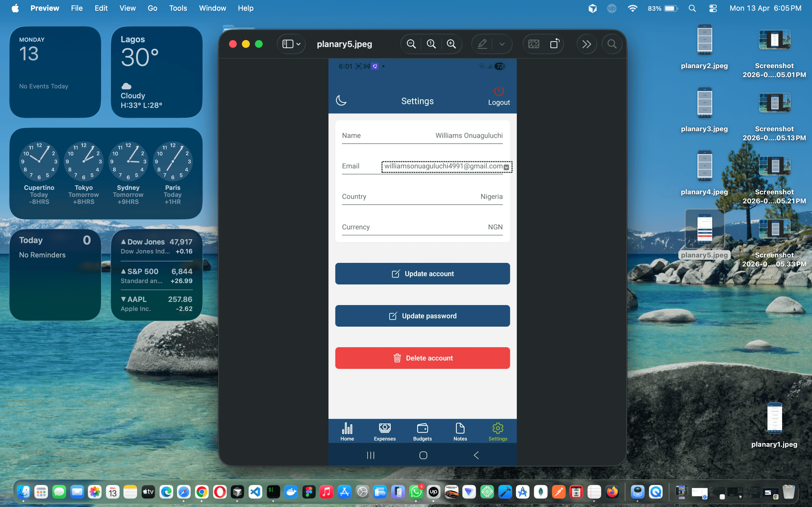Zoom in with the magnifier plus icon
812x507 pixels.
click(451, 44)
